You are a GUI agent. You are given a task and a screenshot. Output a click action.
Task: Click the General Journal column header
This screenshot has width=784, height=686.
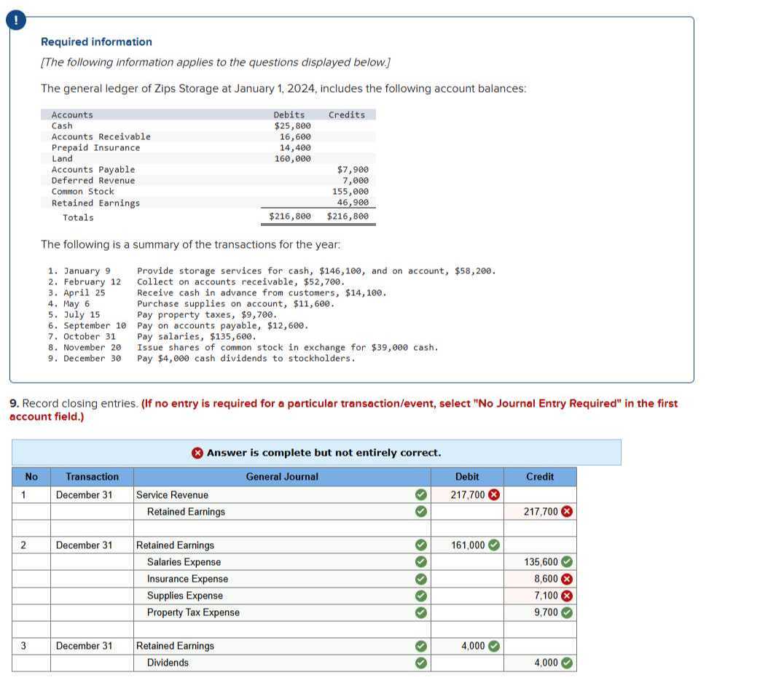[x=282, y=477]
